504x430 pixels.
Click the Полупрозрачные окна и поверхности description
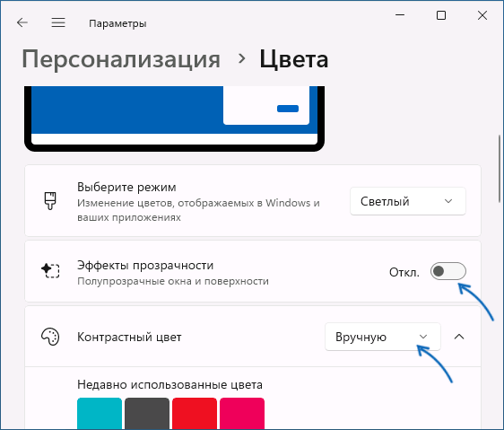click(x=173, y=281)
